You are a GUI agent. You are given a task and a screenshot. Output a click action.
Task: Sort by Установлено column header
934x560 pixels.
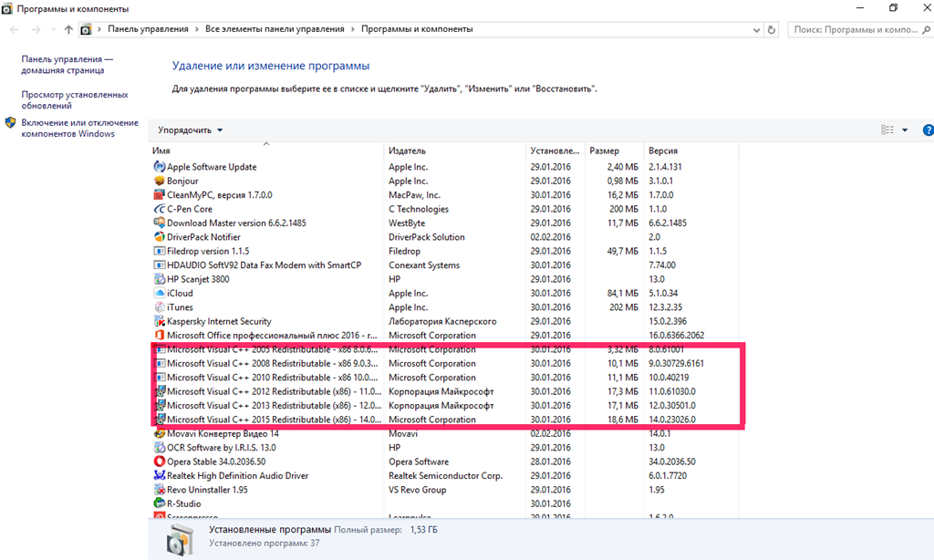tap(555, 150)
